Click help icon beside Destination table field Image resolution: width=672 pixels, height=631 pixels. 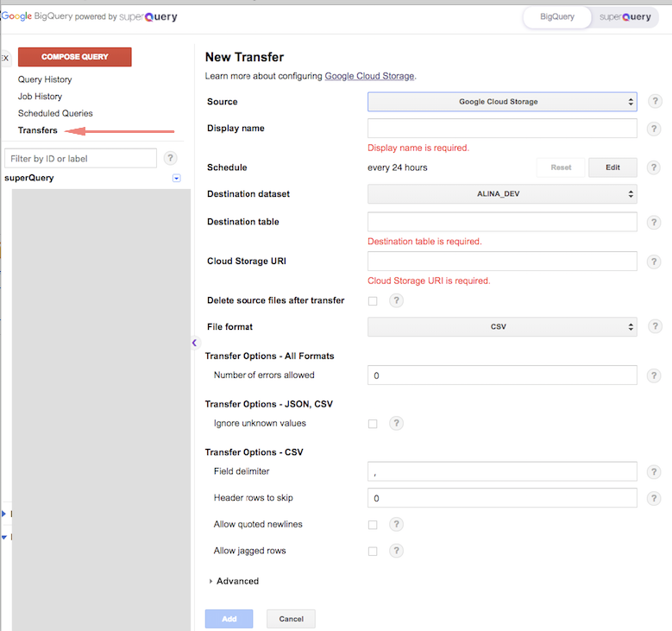[x=655, y=222]
